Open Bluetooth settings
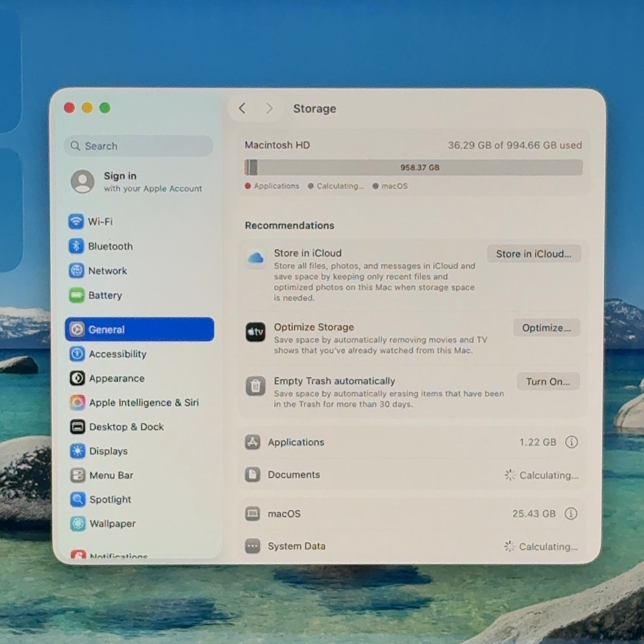 coord(139,246)
